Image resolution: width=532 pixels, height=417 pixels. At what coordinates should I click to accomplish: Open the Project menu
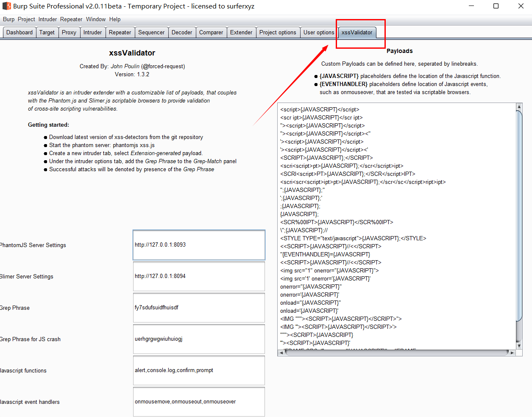click(x=26, y=19)
